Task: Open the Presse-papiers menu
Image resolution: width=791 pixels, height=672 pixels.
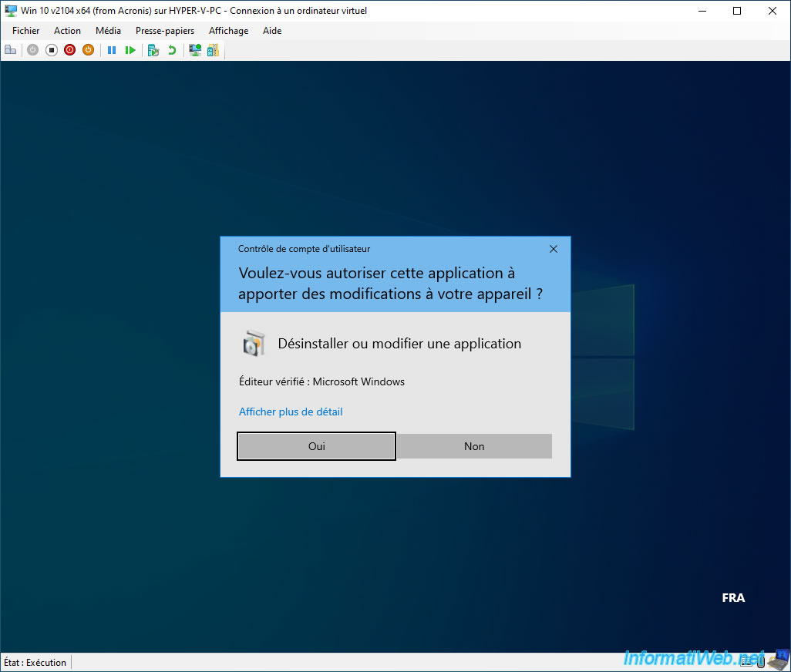Action: (x=165, y=31)
